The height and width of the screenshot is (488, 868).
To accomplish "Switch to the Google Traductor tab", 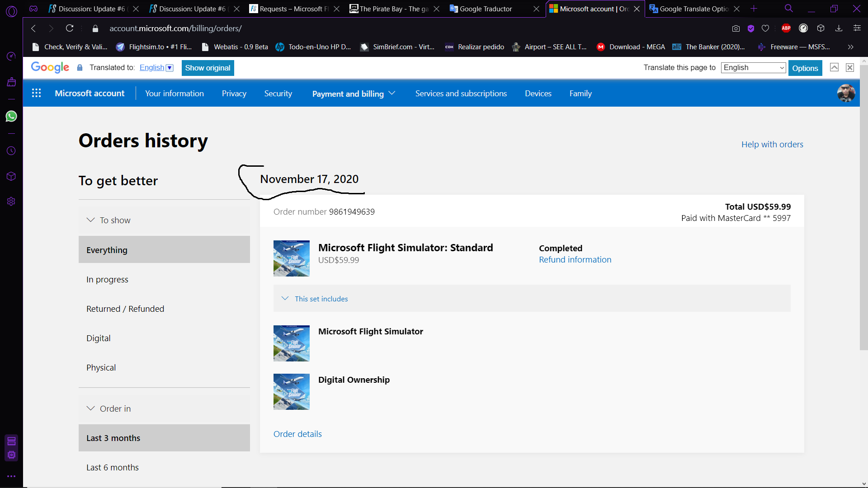I will 486,9.
